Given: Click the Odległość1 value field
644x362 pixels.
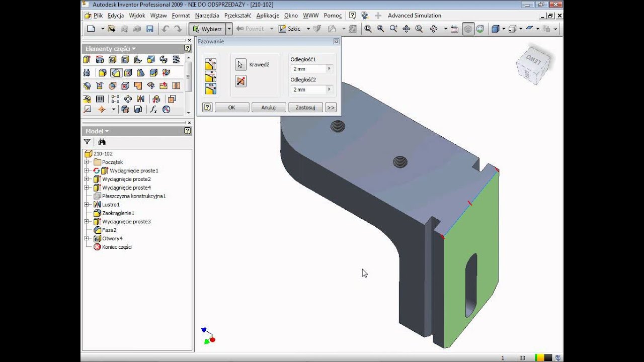Looking at the screenshot, I should tap(308, 69).
